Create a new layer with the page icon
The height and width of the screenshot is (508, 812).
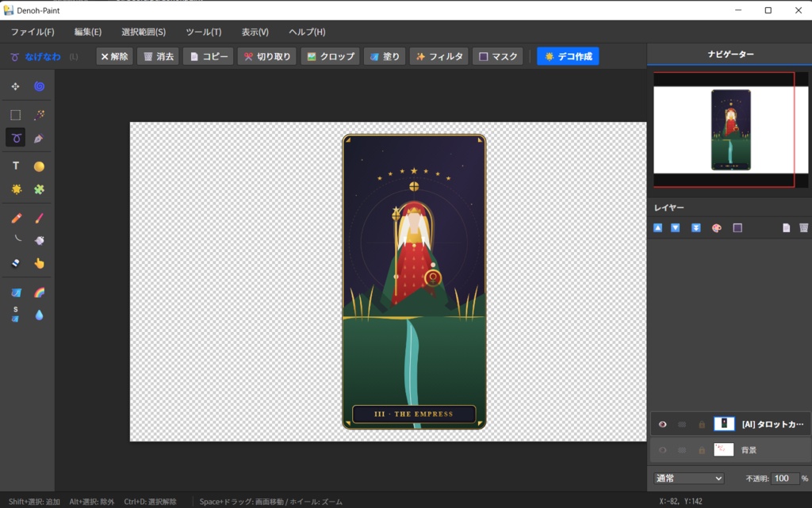click(x=786, y=227)
